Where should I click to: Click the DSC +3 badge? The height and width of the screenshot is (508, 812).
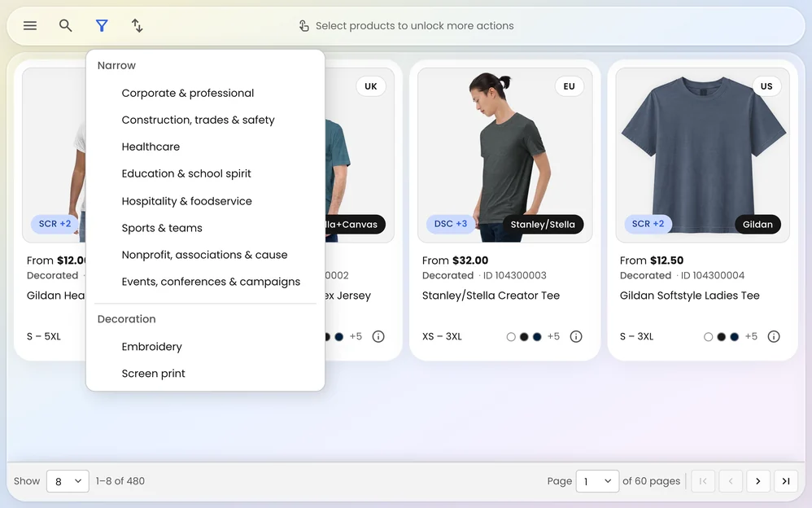point(451,224)
